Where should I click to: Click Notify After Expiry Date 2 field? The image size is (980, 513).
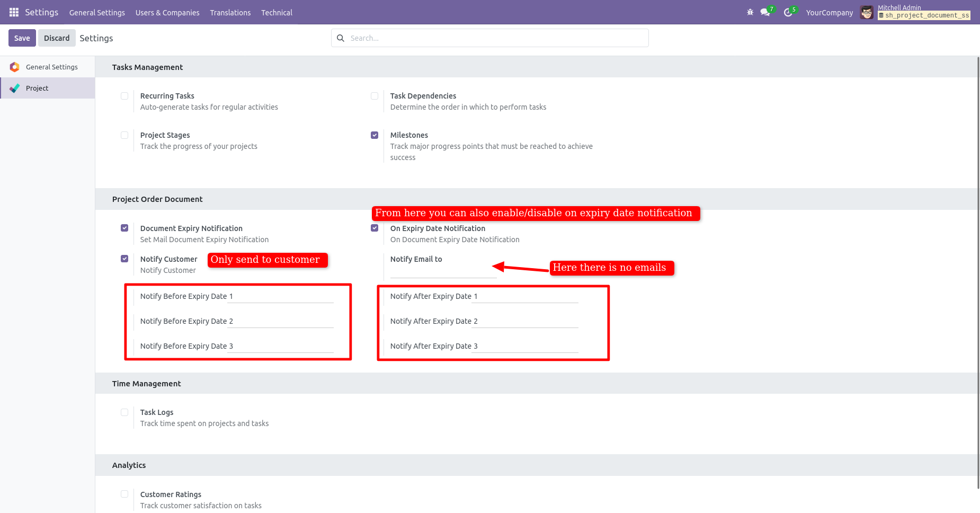pos(525,322)
